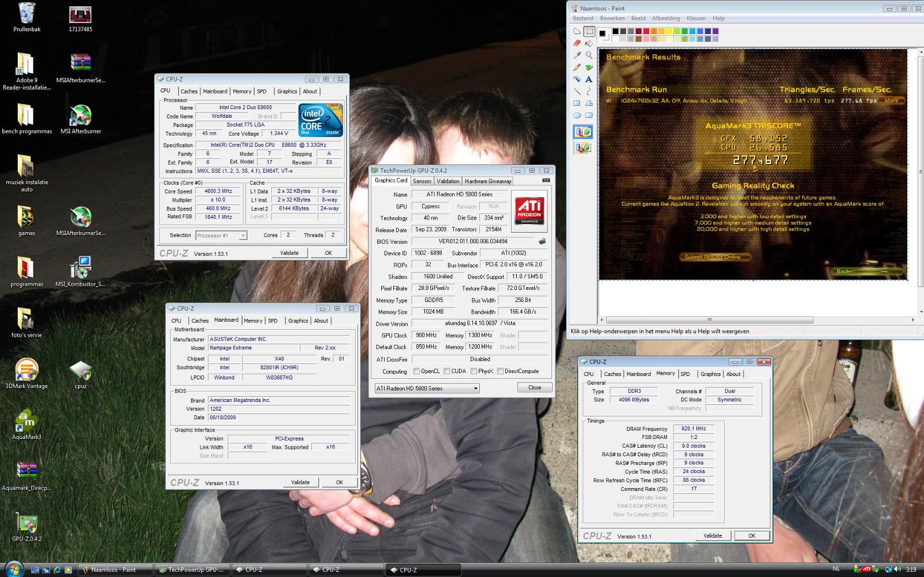924x577 pixels.
Task: Switch to Naamloos - Paint taskbar button
Action: pyautogui.click(x=115, y=569)
